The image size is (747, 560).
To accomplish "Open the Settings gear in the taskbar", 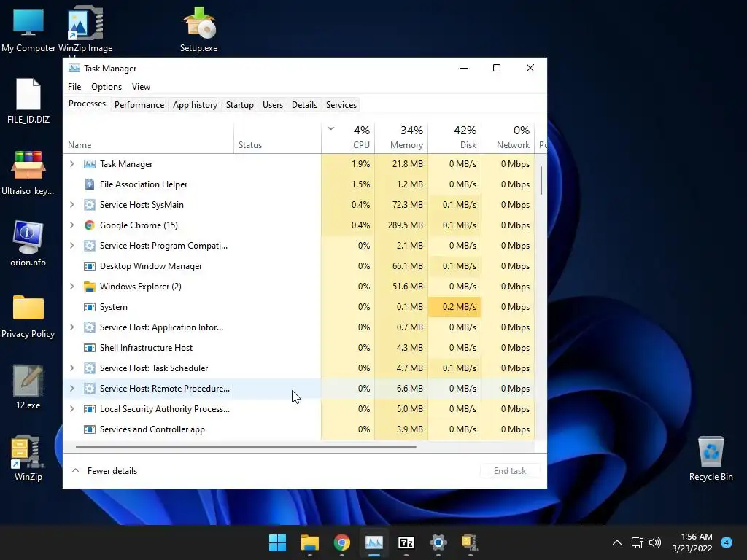I will pos(438,542).
